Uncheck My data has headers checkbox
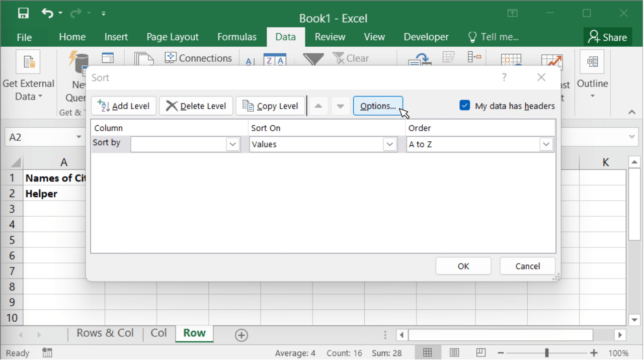Image resolution: width=644 pixels, height=362 pixels. [x=465, y=106]
